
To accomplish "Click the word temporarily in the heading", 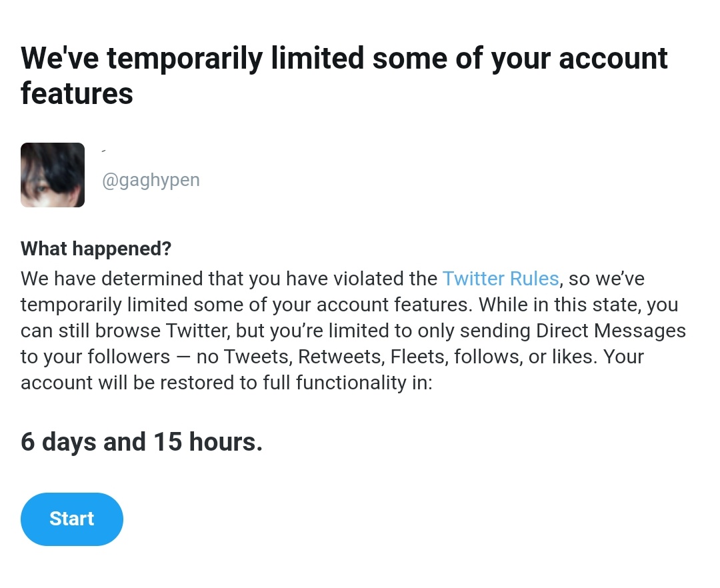I will (185, 59).
